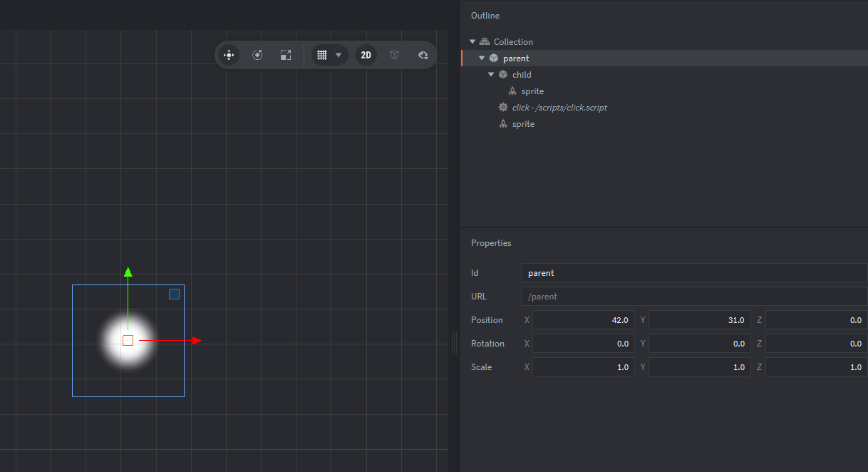The width and height of the screenshot is (868, 472).
Task: Collapse the Collection tree node
Action: (x=472, y=42)
